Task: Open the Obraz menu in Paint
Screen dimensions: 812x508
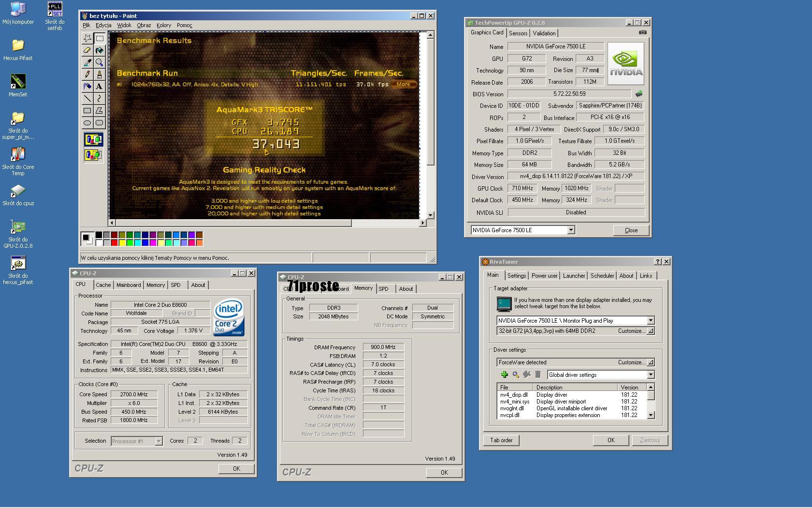Action: tap(144, 25)
